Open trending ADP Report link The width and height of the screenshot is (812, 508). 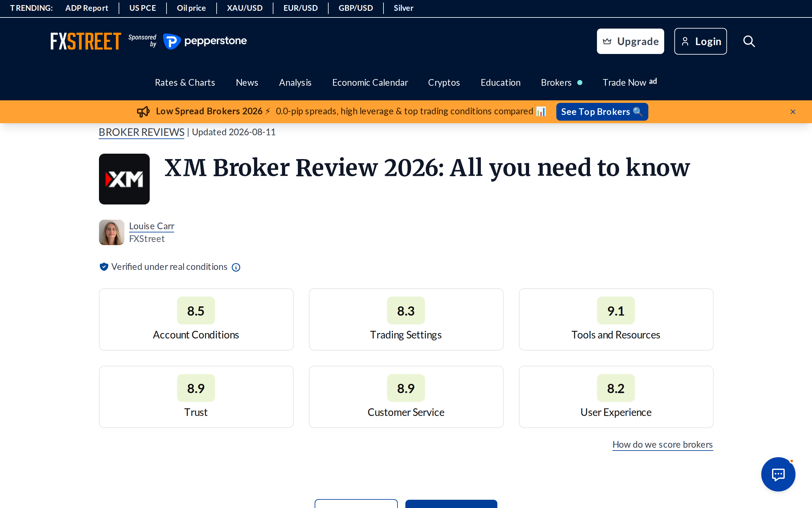pos(87,8)
